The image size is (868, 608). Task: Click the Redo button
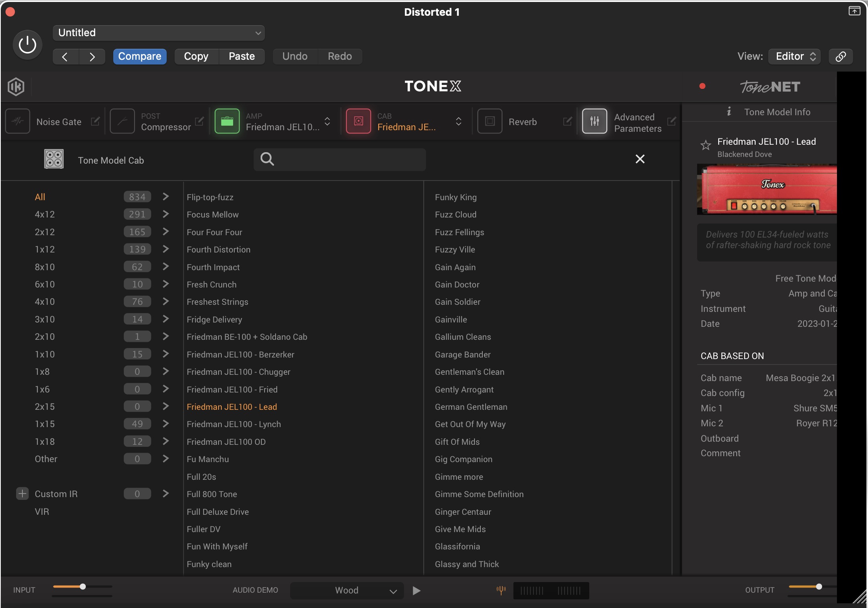tap(340, 56)
